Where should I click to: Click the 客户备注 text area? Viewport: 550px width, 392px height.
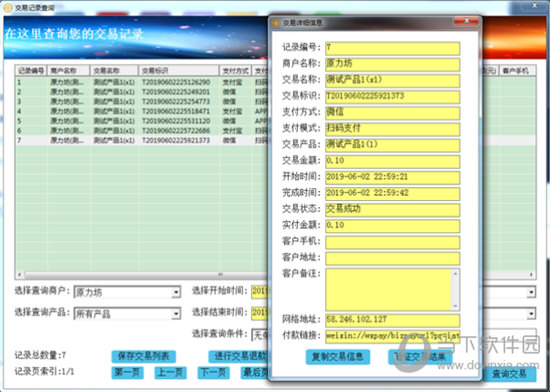(388, 289)
